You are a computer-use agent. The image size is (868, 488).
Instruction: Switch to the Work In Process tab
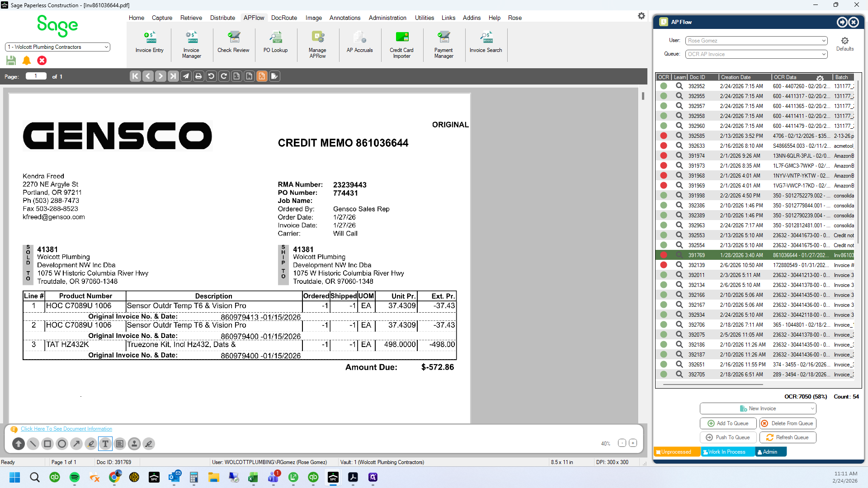tap(727, 452)
